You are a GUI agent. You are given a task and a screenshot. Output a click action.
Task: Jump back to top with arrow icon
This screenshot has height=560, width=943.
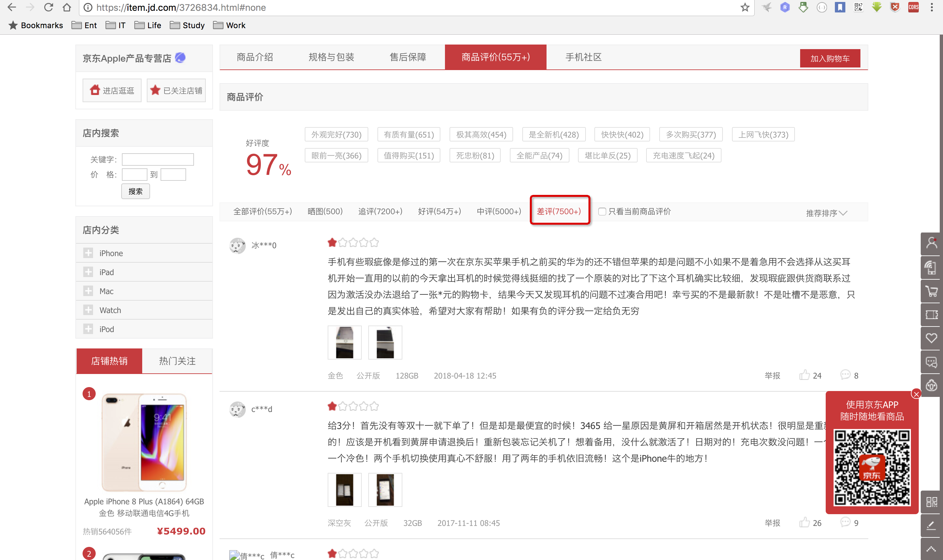click(x=931, y=549)
